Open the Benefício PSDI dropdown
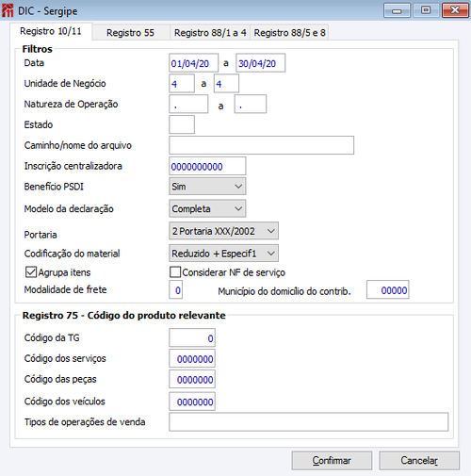This screenshot has height=476, width=471. (x=207, y=187)
